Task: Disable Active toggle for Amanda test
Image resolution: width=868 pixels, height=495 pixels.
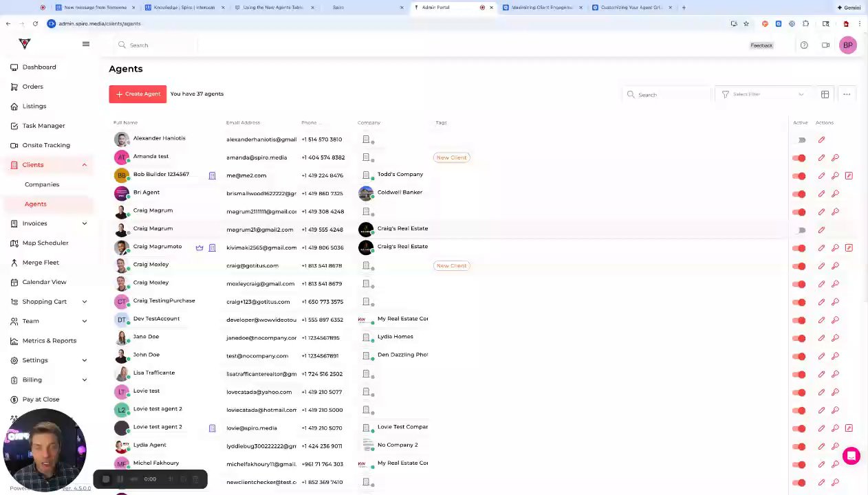Action: click(x=799, y=158)
